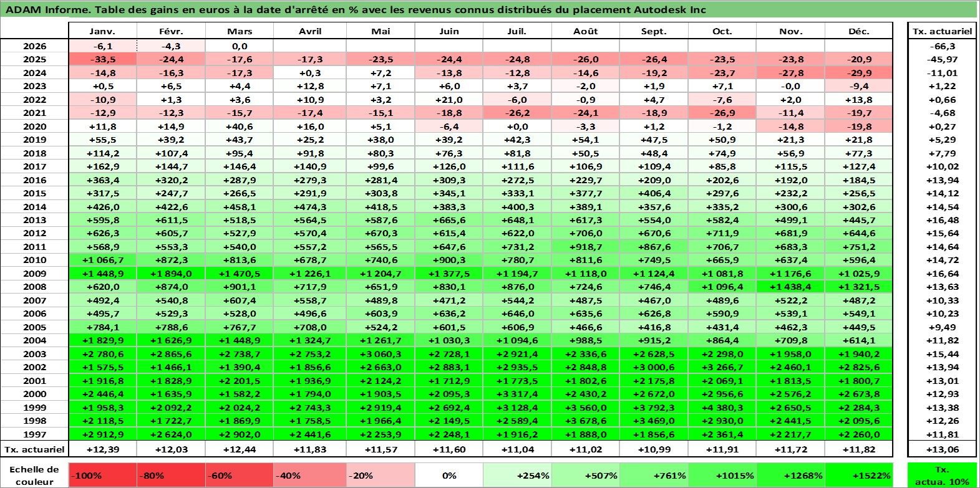Click the 2009 actuarial rate +16,64
The width and height of the screenshot is (980, 488).
click(942, 274)
